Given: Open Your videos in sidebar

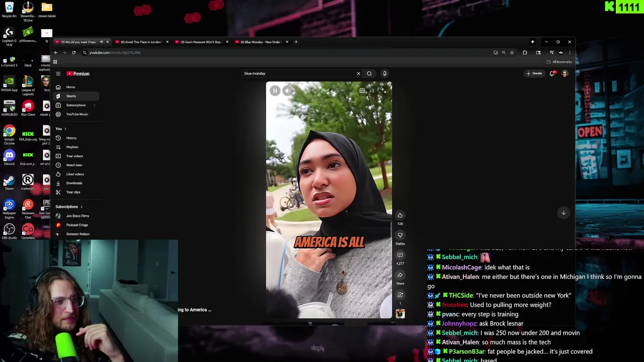Looking at the screenshot, I should click(77, 156).
